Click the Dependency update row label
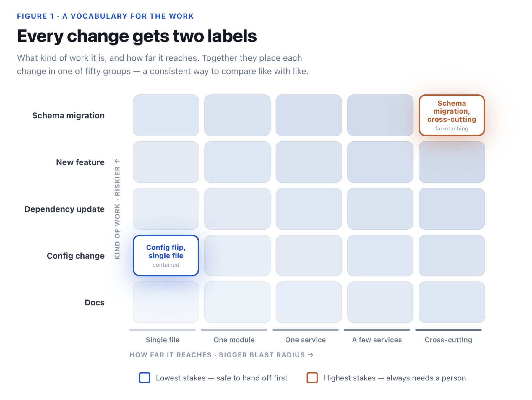The height and width of the screenshot is (400, 532). (x=64, y=209)
